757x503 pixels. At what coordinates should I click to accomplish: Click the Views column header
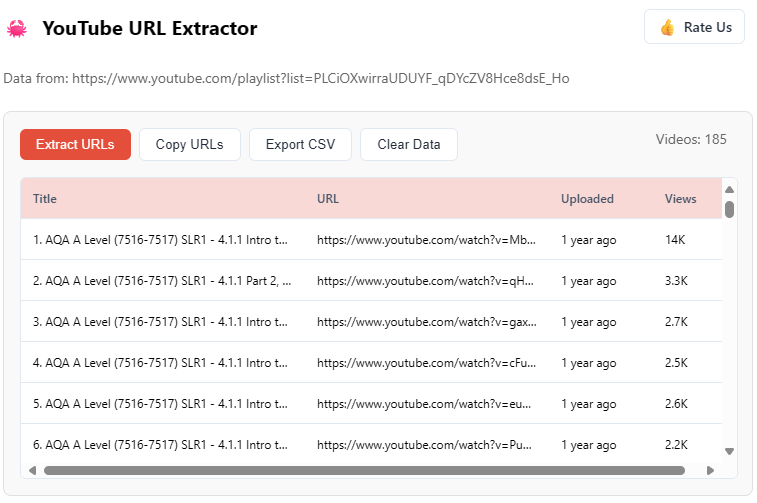[680, 199]
